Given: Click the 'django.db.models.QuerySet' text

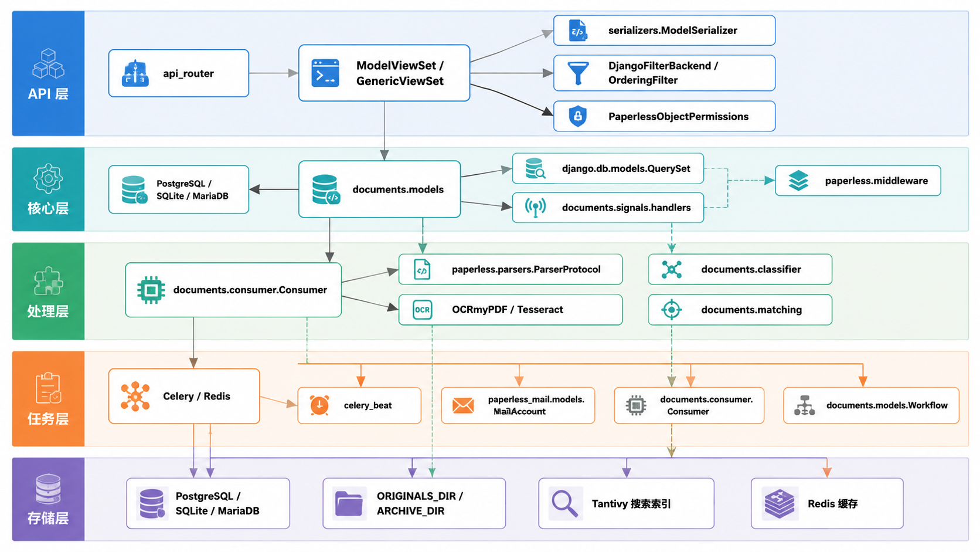Looking at the screenshot, I should (x=626, y=169).
